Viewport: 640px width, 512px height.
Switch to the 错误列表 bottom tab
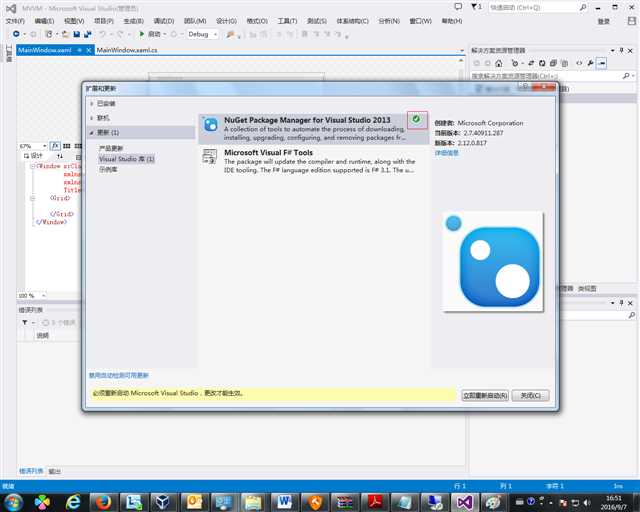[31, 471]
